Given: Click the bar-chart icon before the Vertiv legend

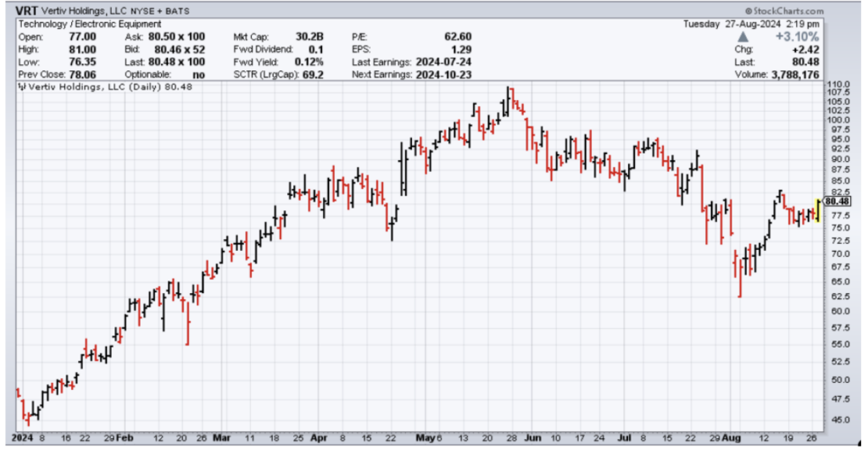Looking at the screenshot, I should coord(21,87).
